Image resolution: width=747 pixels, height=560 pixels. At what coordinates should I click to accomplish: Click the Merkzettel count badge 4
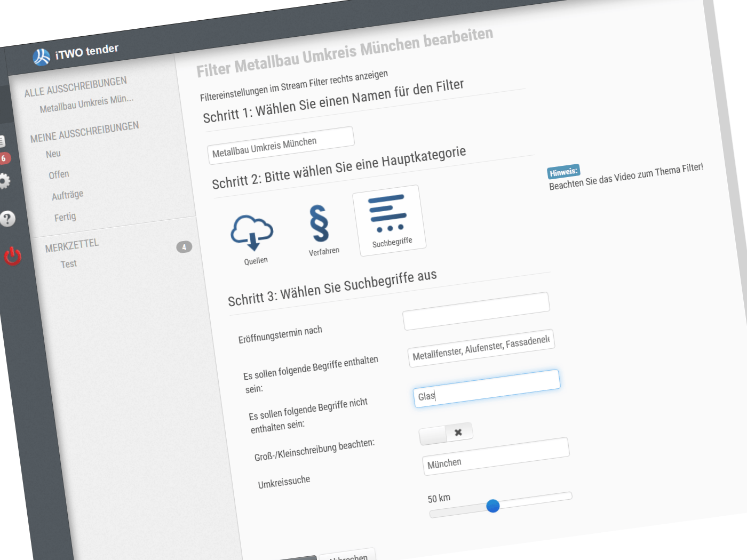184,247
